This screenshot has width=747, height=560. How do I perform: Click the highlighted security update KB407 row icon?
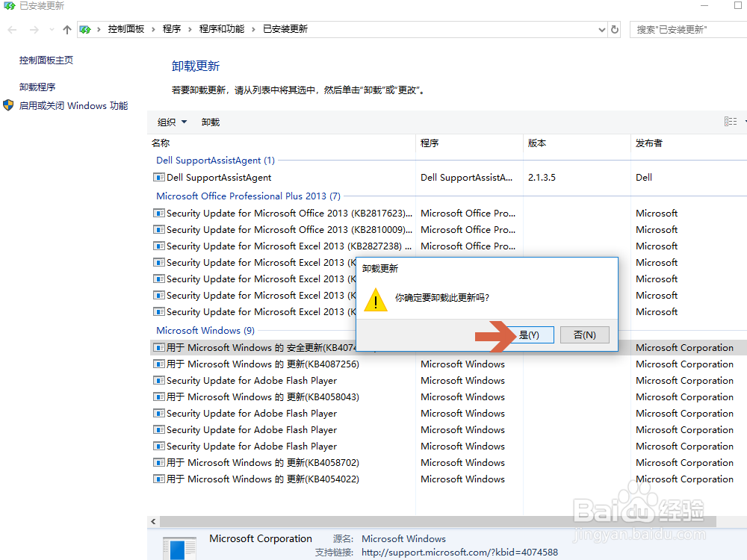pos(158,348)
